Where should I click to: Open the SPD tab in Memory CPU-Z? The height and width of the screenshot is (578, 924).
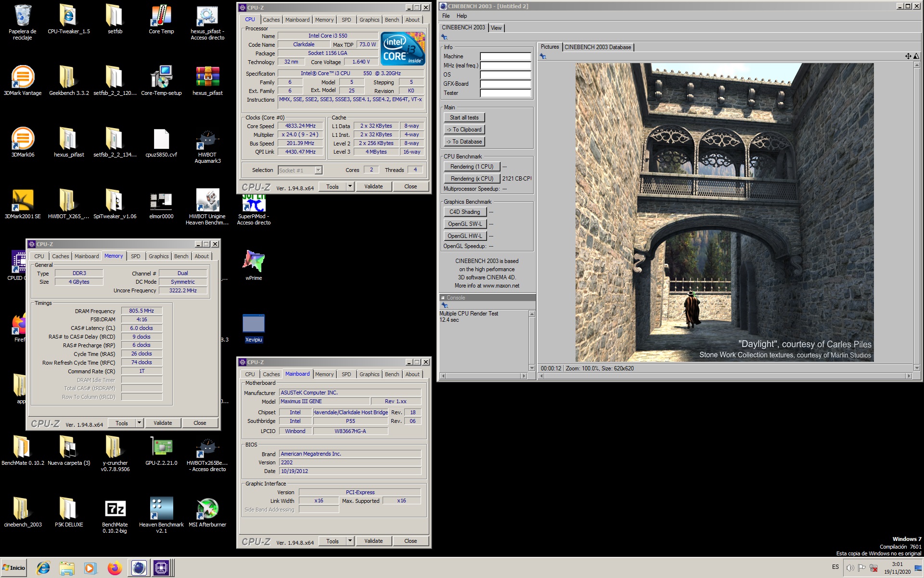136,256
